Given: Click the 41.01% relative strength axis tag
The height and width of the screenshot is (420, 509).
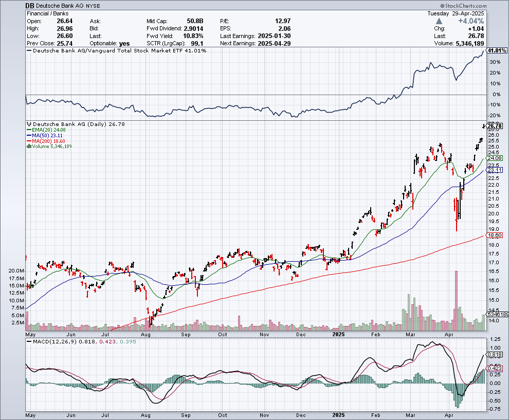Looking at the screenshot, I should [x=497, y=50].
